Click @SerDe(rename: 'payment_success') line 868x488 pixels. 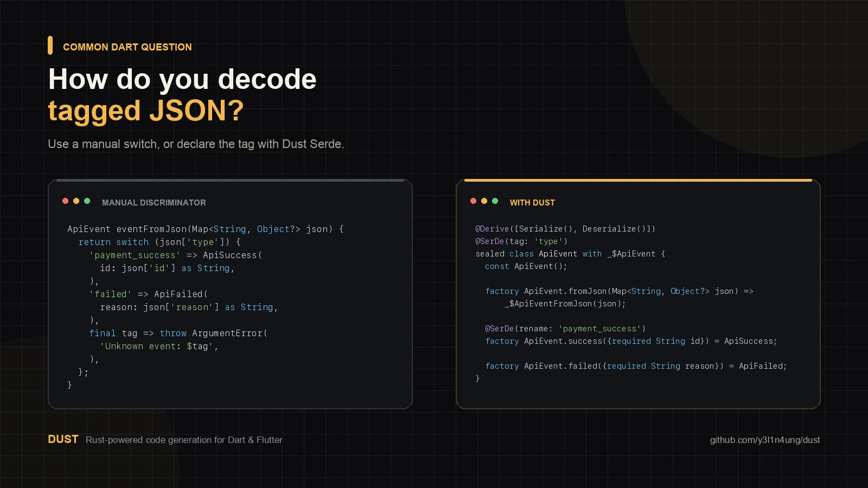click(565, 329)
